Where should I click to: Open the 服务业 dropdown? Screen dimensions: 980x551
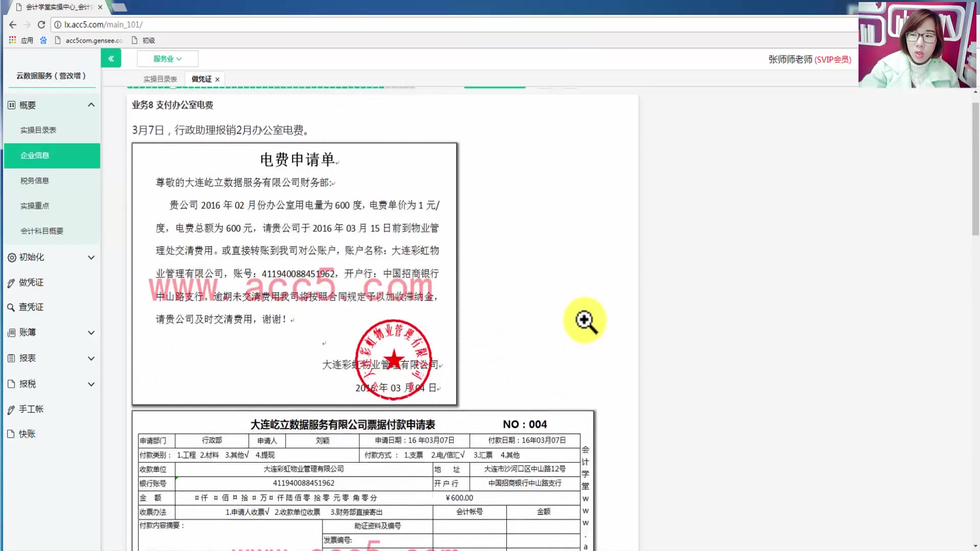(x=167, y=59)
